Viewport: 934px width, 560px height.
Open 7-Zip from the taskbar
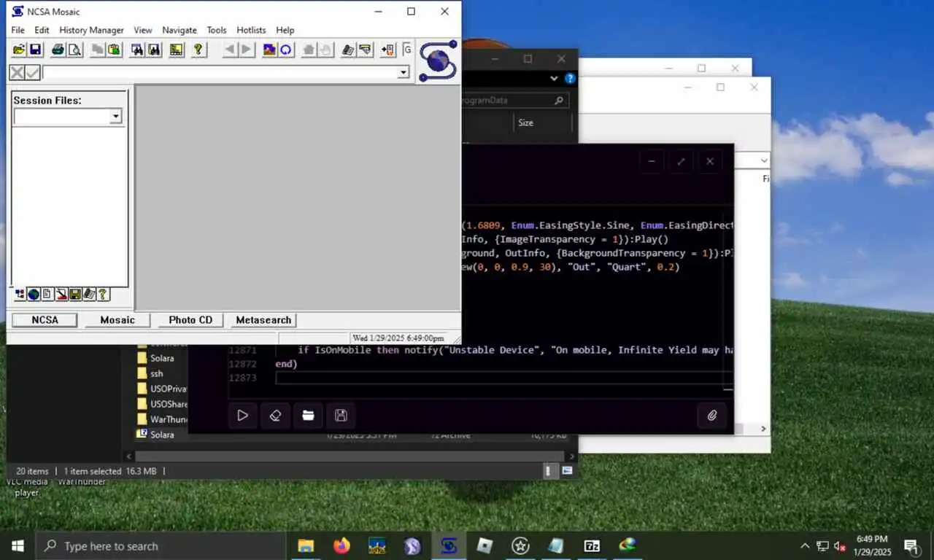[592, 545]
